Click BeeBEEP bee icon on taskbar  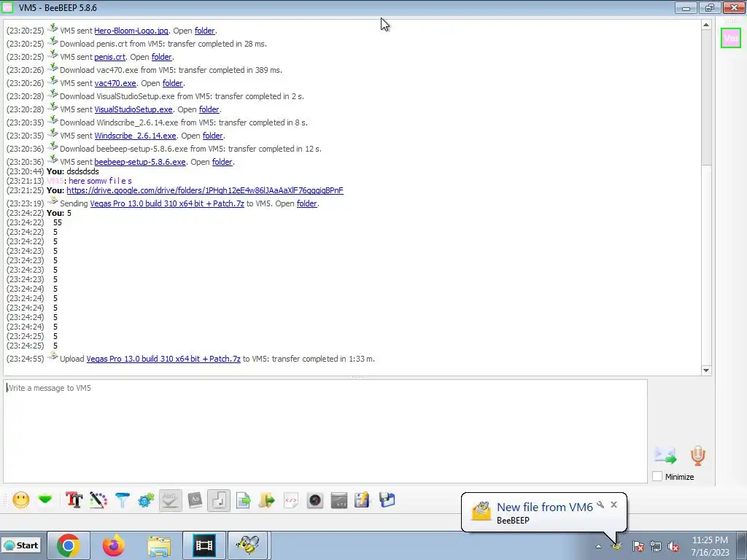tap(248, 545)
